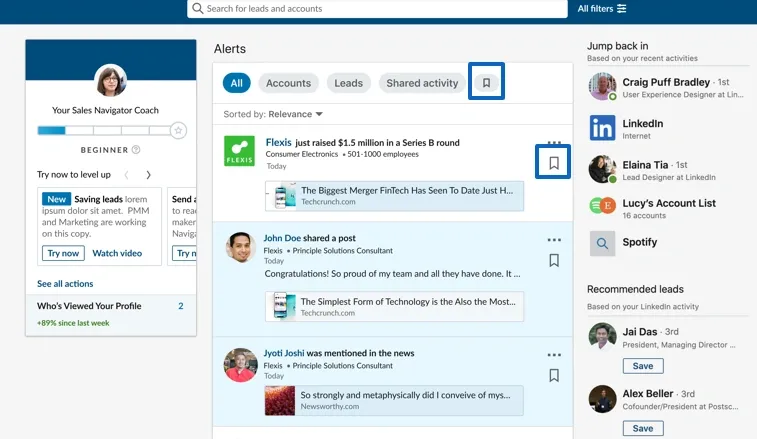Save Alex Beller as a lead
Viewport: 757px width, 439px height.
click(x=643, y=428)
